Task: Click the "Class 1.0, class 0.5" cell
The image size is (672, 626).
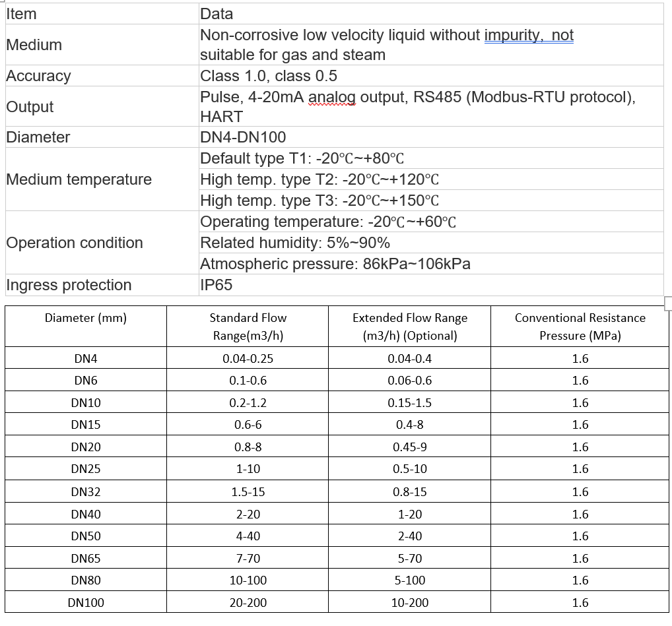Action: [268, 76]
